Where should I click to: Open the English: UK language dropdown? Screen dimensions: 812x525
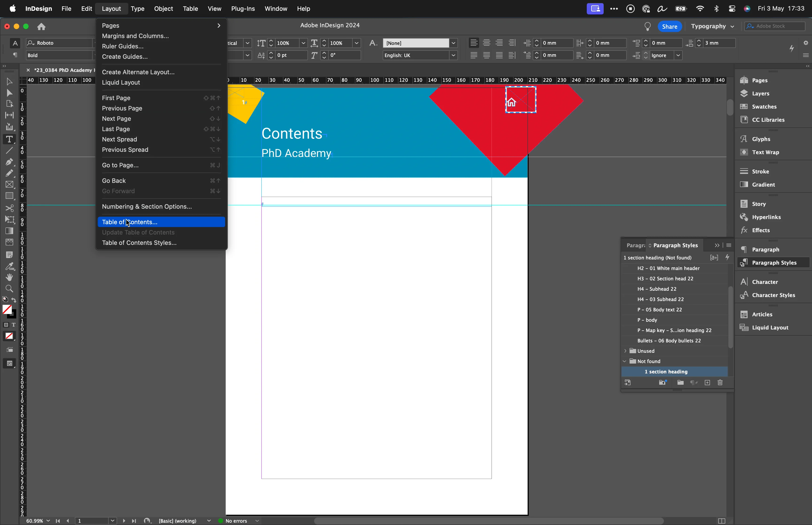[453, 55]
